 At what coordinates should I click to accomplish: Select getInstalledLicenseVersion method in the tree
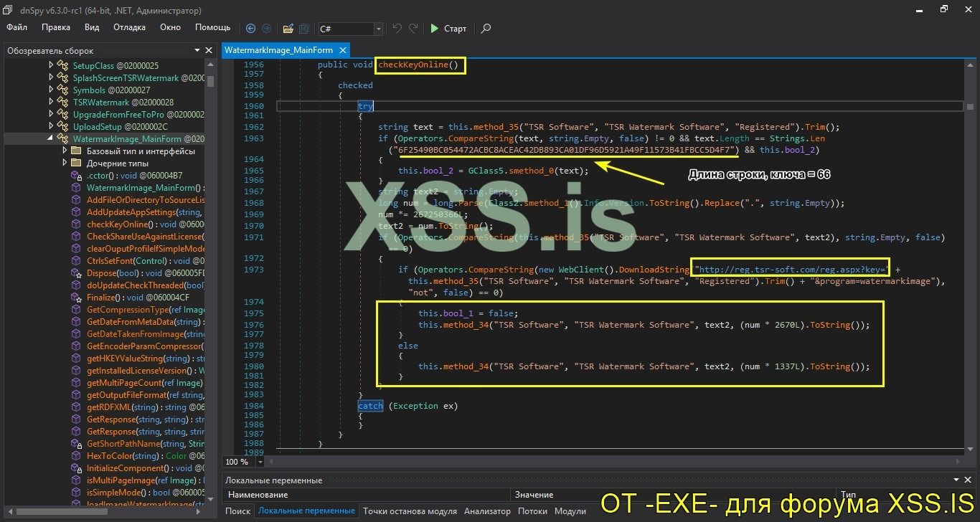click(146, 371)
